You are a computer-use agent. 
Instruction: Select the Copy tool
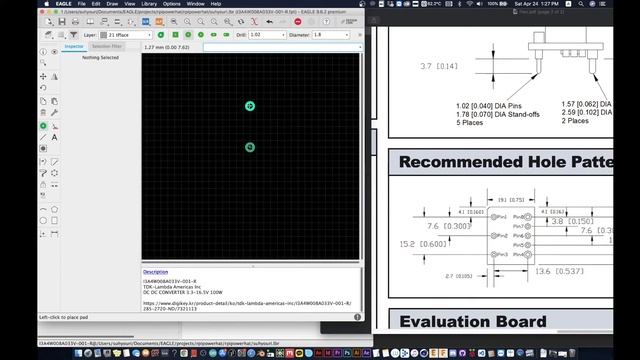[43, 101]
